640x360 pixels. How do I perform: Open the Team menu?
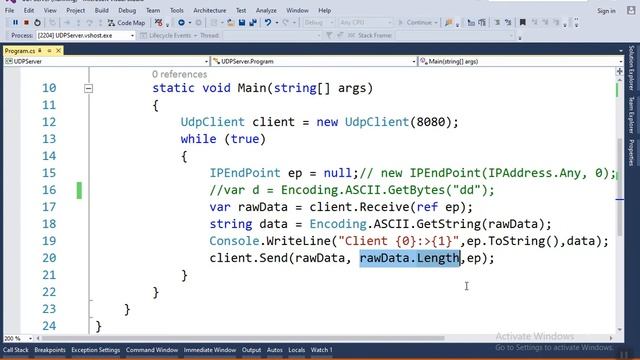(153, 11)
